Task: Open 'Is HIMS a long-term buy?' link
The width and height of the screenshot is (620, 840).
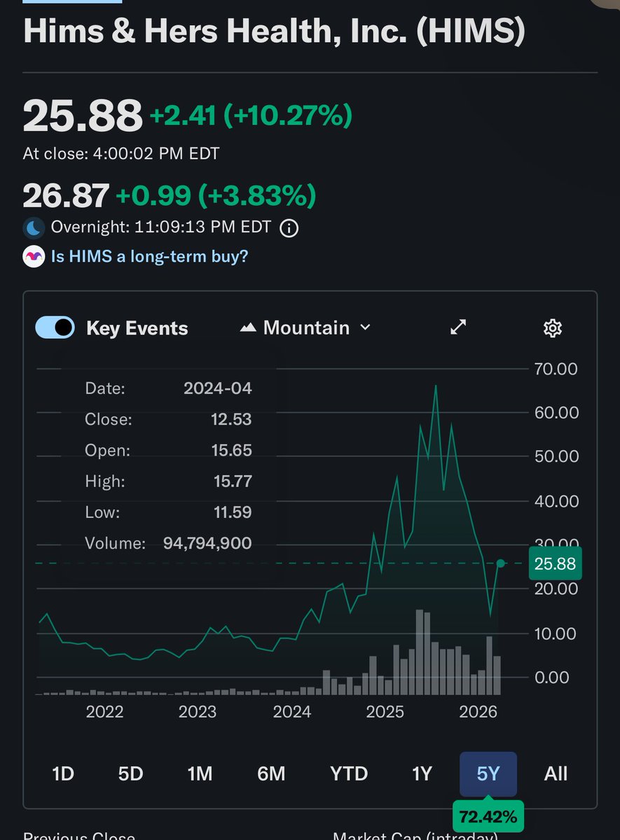Action: (150, 256)
